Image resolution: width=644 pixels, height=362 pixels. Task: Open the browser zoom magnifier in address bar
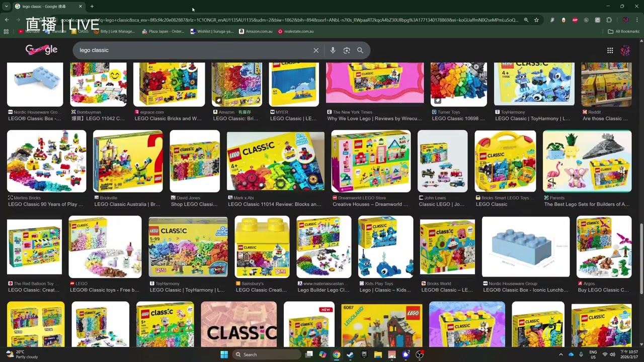[x=526, y=20]
